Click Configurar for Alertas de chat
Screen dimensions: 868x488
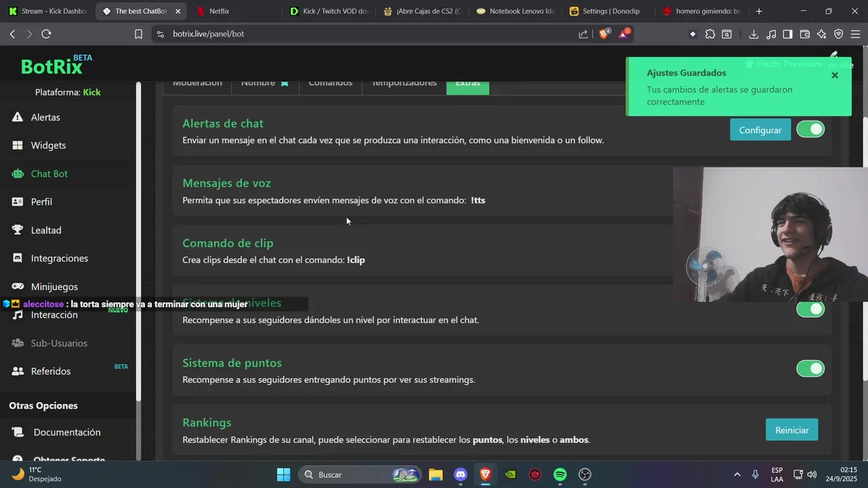760,129
